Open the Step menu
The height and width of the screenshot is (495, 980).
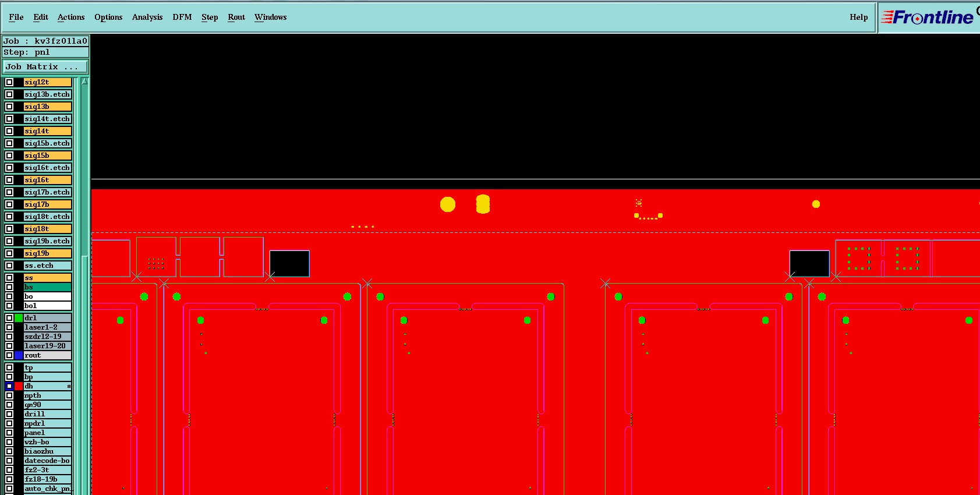pyautogui.click(x=210, y=17)
